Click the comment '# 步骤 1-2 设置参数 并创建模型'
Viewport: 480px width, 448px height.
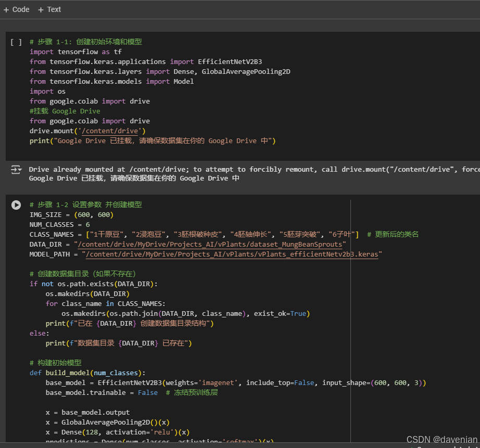click(86, 204)
